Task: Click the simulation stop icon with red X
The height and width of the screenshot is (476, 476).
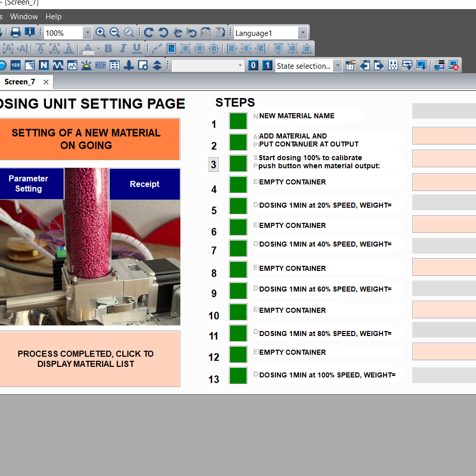Action: (454, 65)
